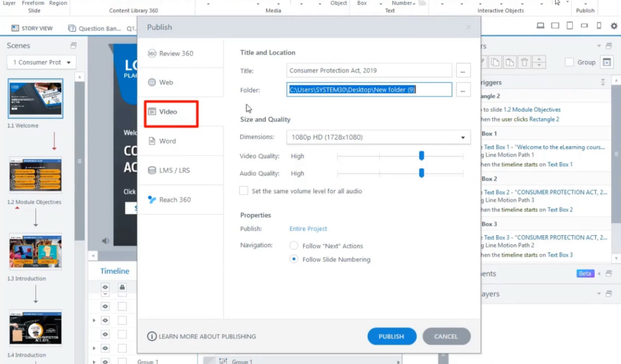Open Layers panel options arrow
Image resolution: width=621 pixels, height=364 pixels.
pyautogui.click(x=599, y=294)
